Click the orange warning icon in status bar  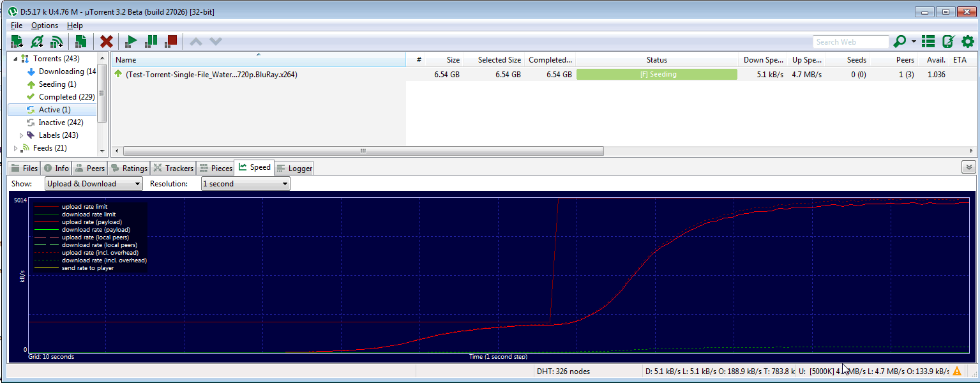(957, 371)
